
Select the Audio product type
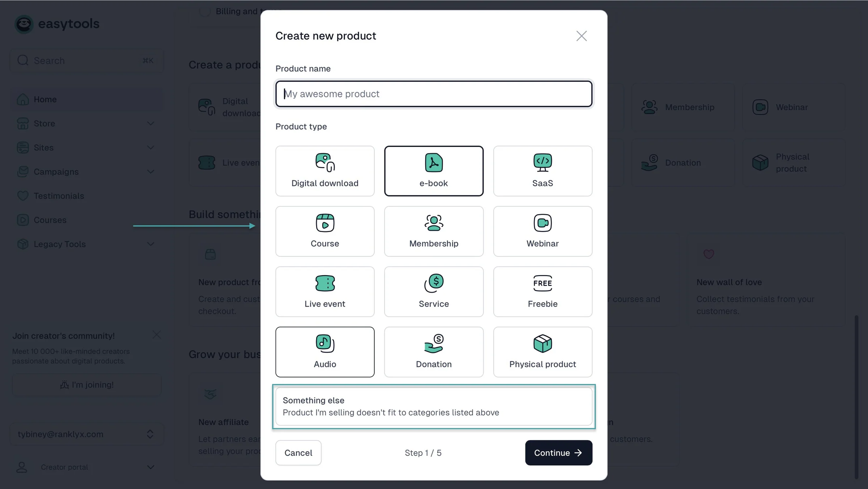pos(325,352)
